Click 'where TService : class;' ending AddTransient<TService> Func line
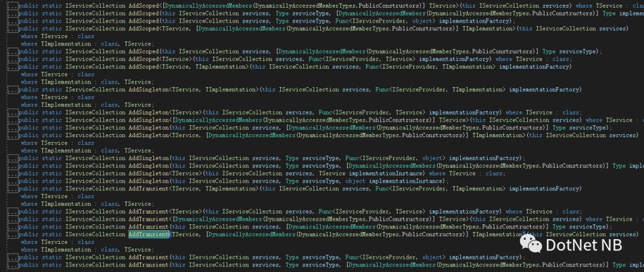The image size is (644, 272). click(543, 212)
